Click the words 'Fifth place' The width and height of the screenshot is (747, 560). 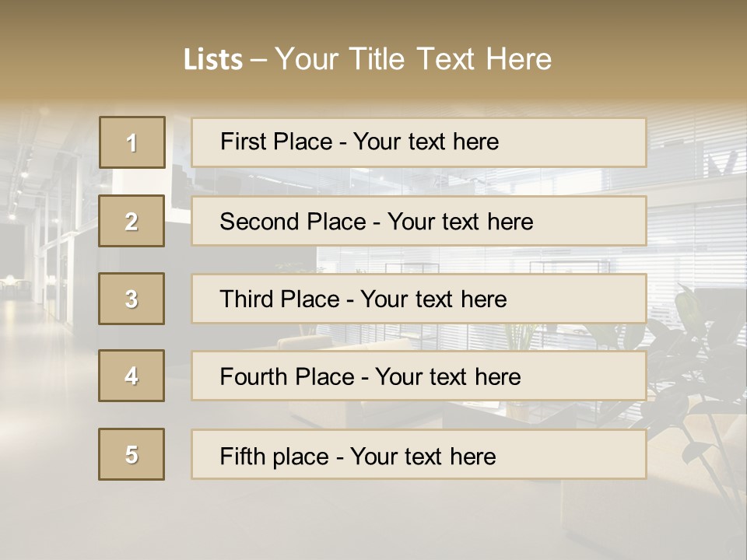click(x=275, y=457)
